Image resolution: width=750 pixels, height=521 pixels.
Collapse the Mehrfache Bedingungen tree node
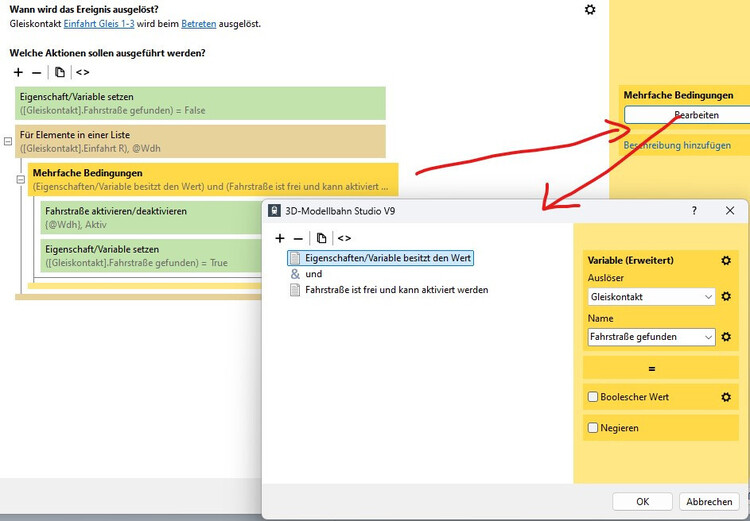pos(19,179)
